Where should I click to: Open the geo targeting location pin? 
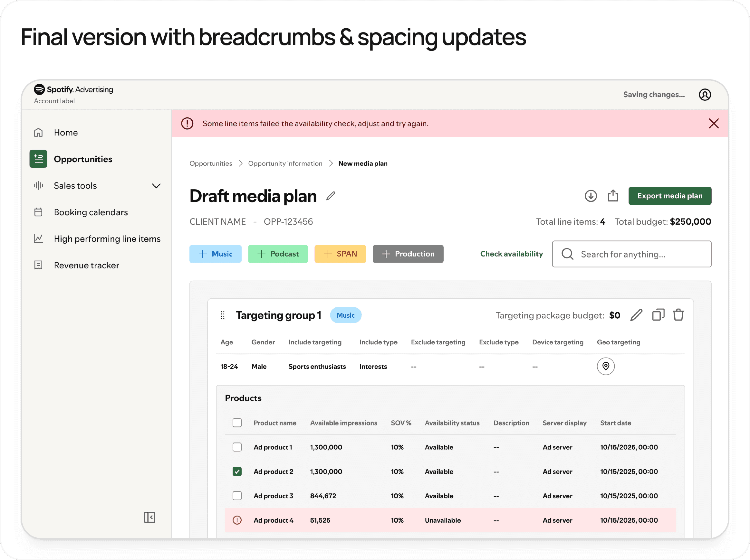(x=606, y=366)
